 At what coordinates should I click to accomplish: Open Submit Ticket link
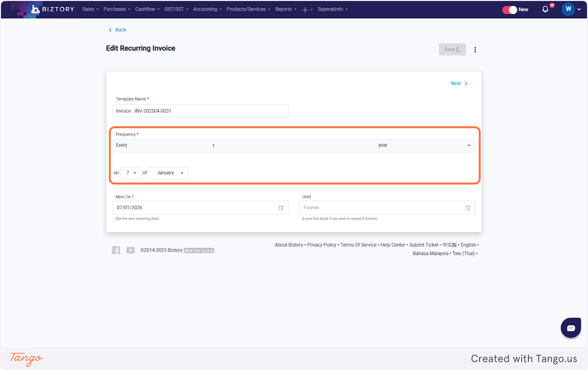point(424,245)
